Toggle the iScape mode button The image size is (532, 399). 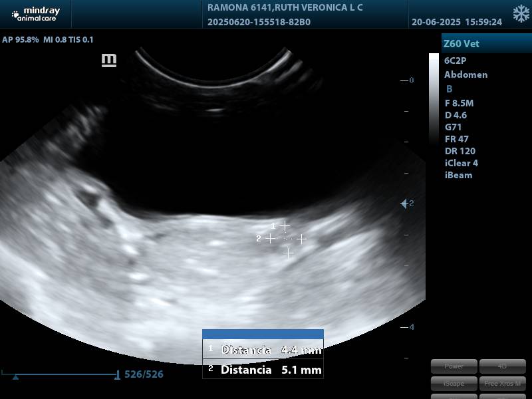click(454, 383)
